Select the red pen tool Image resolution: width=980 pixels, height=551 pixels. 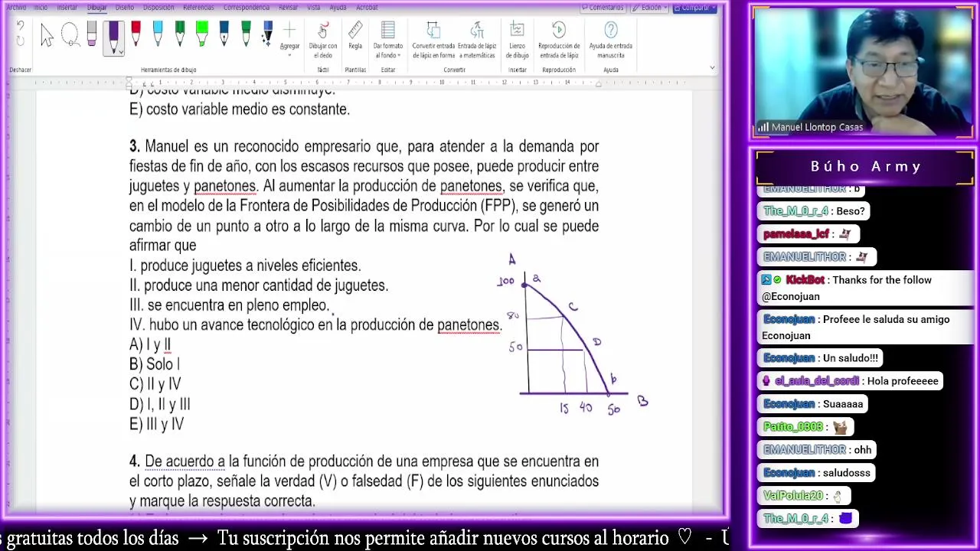[x=136, y=34]
